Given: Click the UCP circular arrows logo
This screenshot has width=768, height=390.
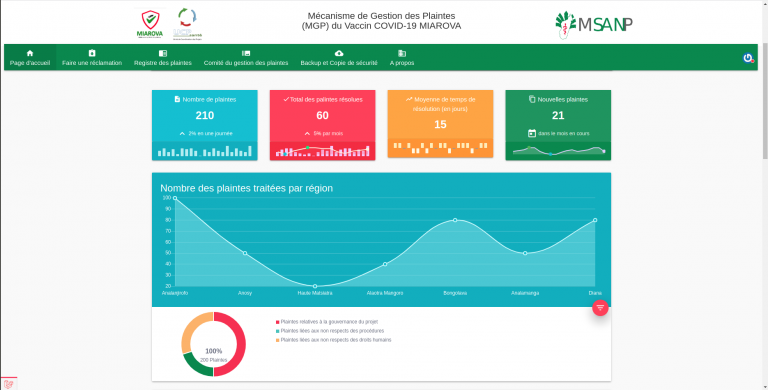Looking at the screenshot, I should [187, 24].
